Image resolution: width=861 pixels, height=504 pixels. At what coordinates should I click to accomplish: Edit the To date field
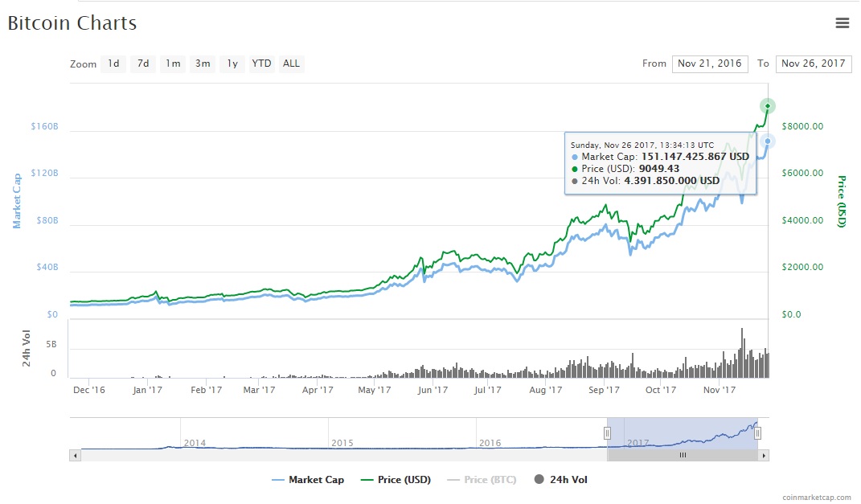(814, 64)
